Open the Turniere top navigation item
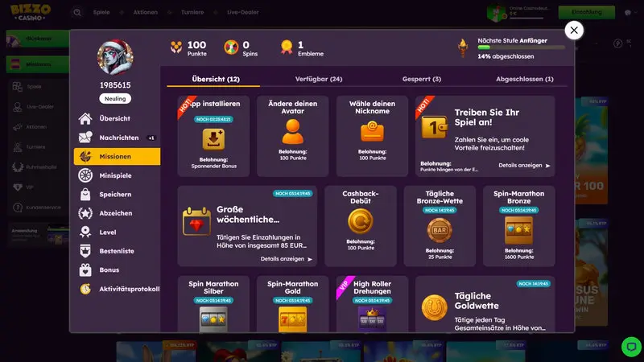 click(x=192, y=12)
